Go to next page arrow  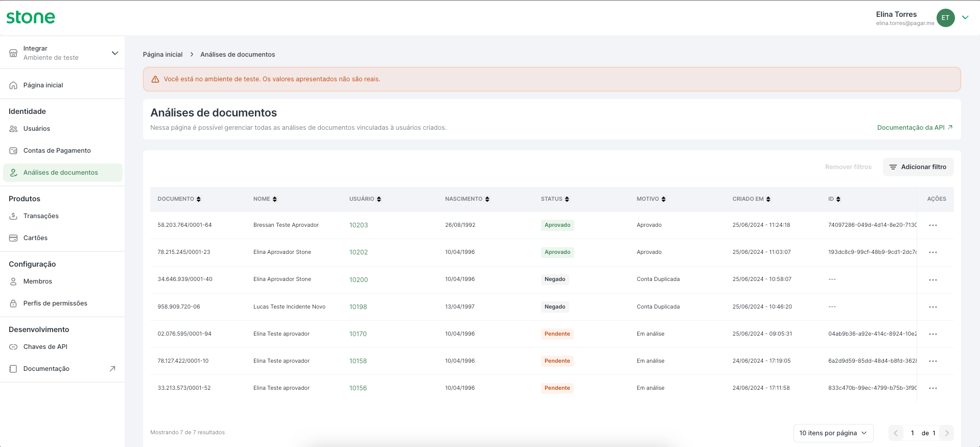point(947,433)
